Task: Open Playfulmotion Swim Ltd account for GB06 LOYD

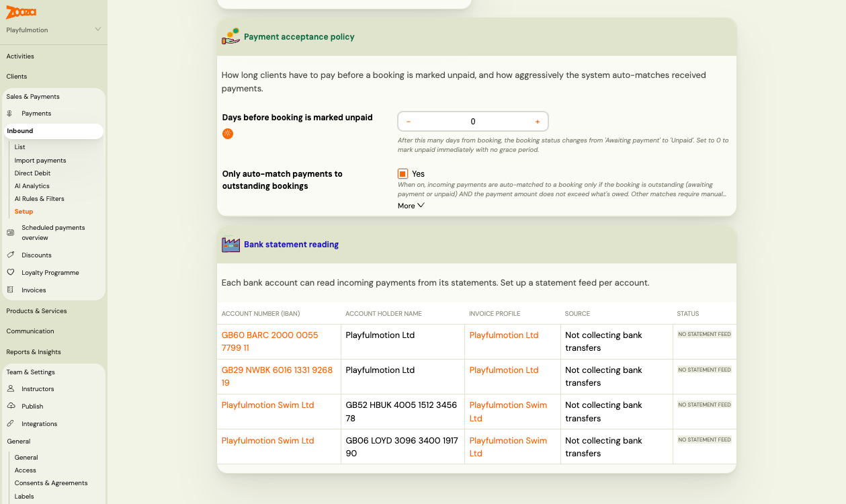Action: click(268, 441)
